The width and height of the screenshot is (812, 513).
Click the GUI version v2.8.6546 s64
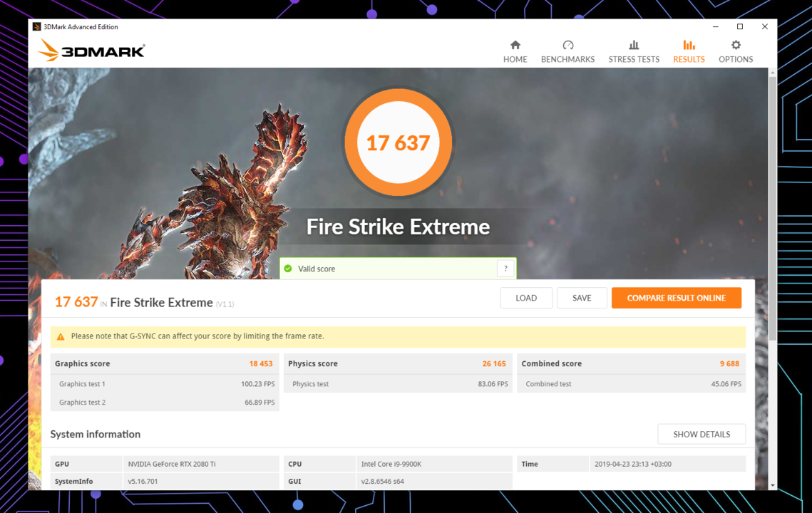(x=382, y=481)
